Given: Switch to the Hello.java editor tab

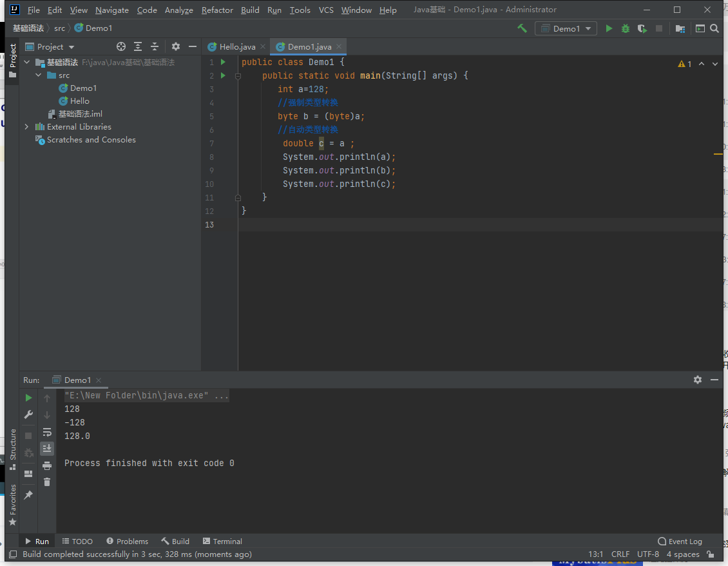Looking at the screenshot, I should 237,46.
